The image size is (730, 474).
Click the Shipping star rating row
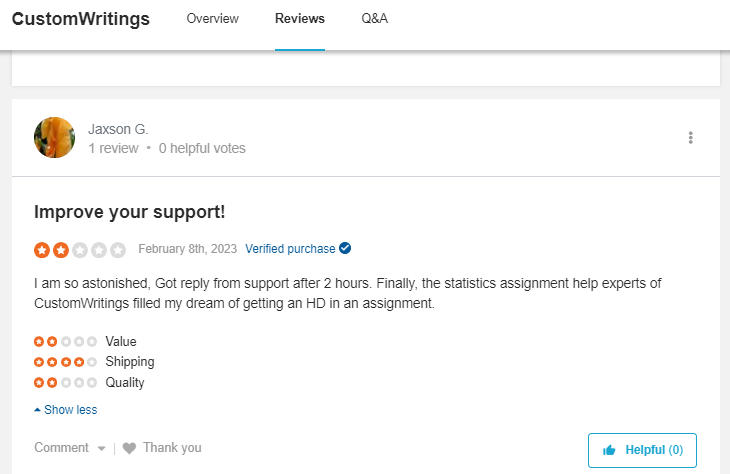pos(94,362)
